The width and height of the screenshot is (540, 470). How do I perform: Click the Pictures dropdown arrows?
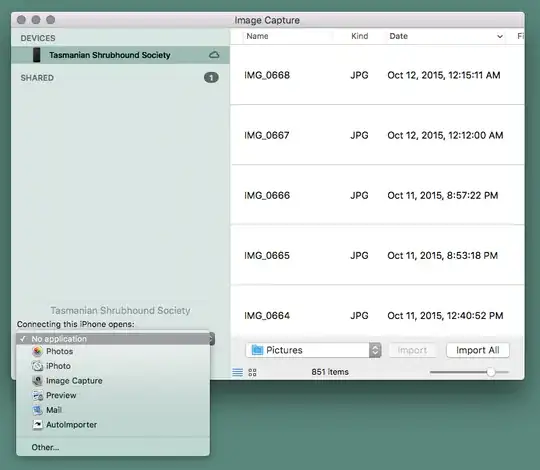point(375,350)
